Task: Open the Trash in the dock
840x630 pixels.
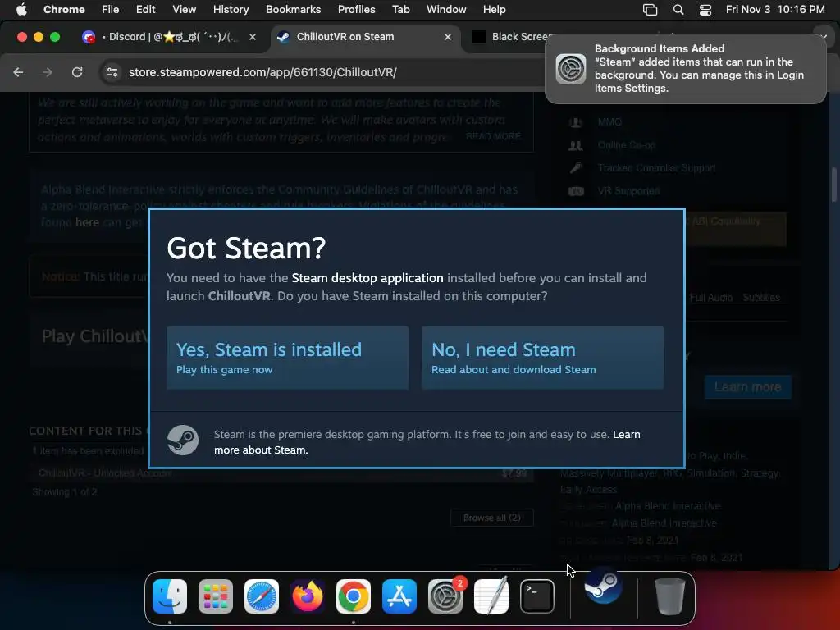Action: click(x=669, y=596)
